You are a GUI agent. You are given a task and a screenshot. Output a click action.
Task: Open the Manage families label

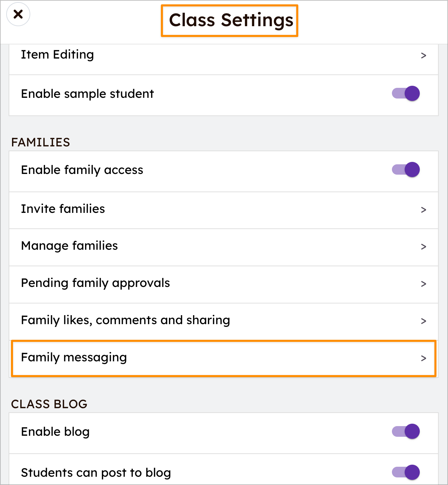70,246
